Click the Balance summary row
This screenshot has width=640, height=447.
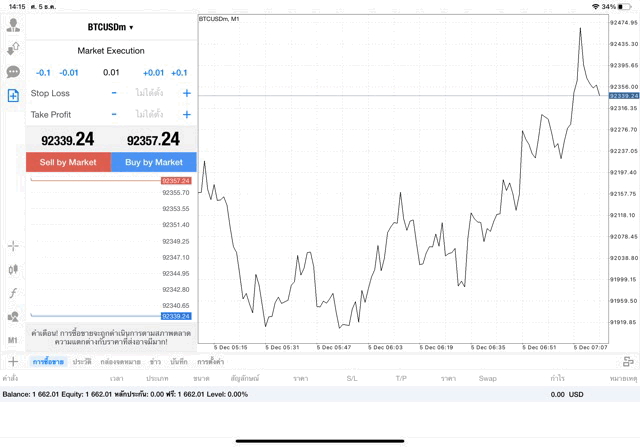320,394
